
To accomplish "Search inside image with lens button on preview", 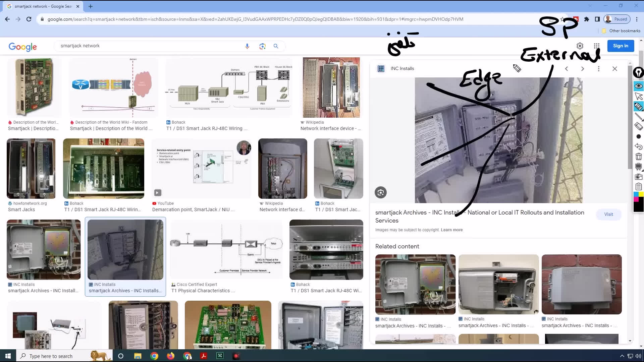I will (x=381, y=192).
